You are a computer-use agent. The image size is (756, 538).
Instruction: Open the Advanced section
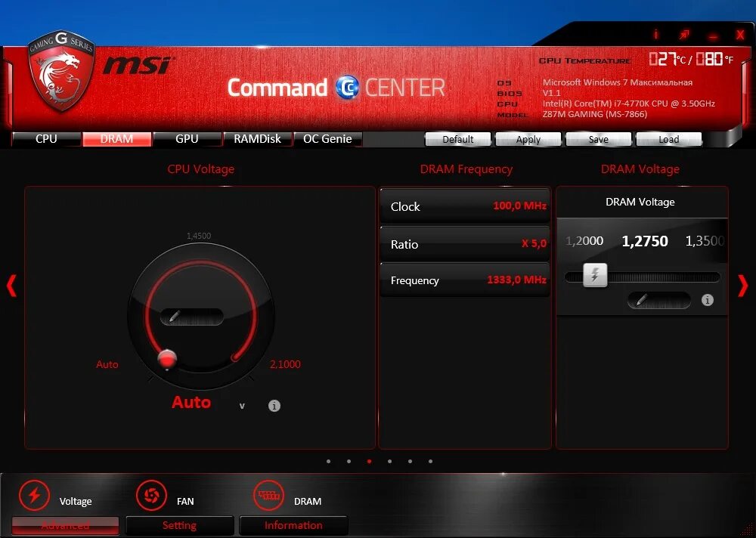[x=65, y=525]
